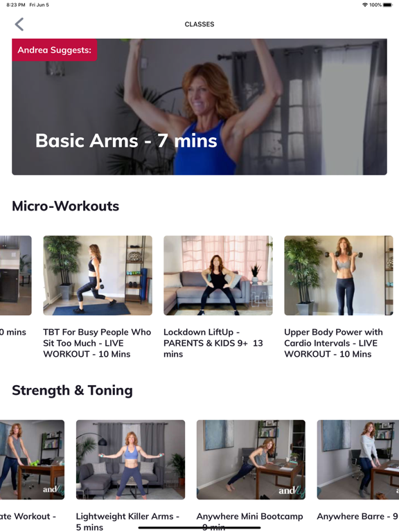399x532 pixels.
Task: Tap the Andrea Suggests label
Action: point(55,50)
